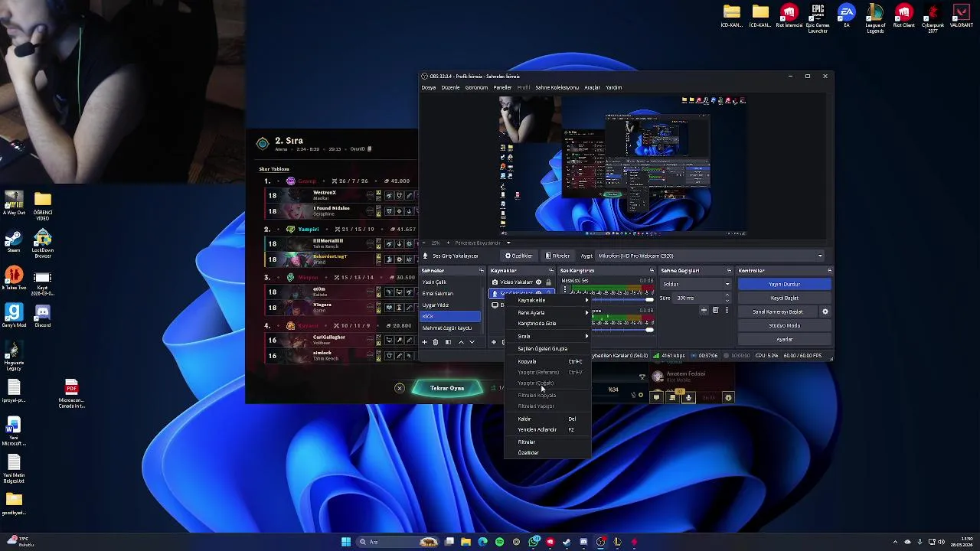This screenshot has height=551, width=980.
Task: Remove transition using Sahne Geçişleri trash icon
Action: (715, 311)
